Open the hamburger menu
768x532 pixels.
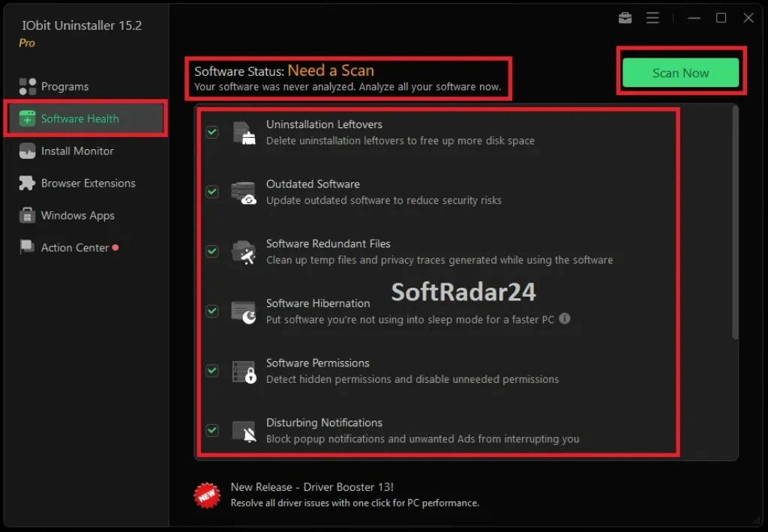(652, 18)
